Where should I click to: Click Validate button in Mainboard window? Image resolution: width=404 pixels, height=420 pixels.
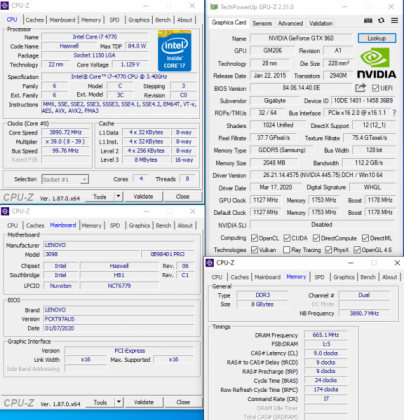(x=144, y=402)
